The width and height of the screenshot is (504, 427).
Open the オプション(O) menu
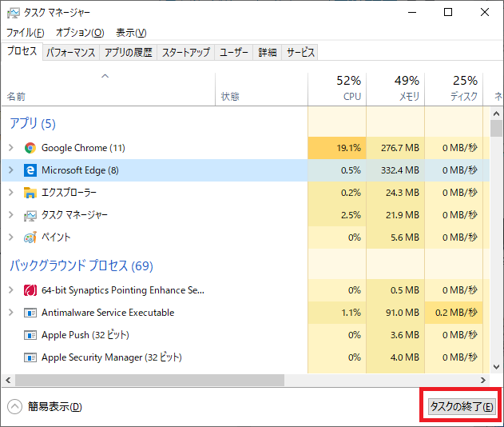click(81, 33)
